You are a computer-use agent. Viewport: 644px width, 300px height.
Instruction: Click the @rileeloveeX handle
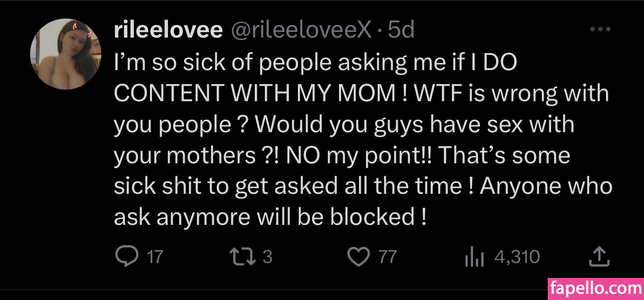click(301, 31)
